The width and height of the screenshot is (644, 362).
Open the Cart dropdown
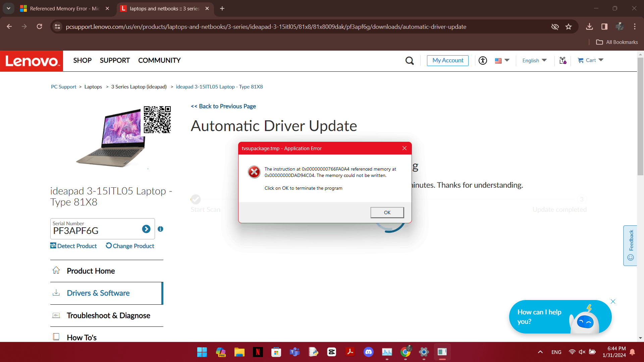click(x=591, y=60)
